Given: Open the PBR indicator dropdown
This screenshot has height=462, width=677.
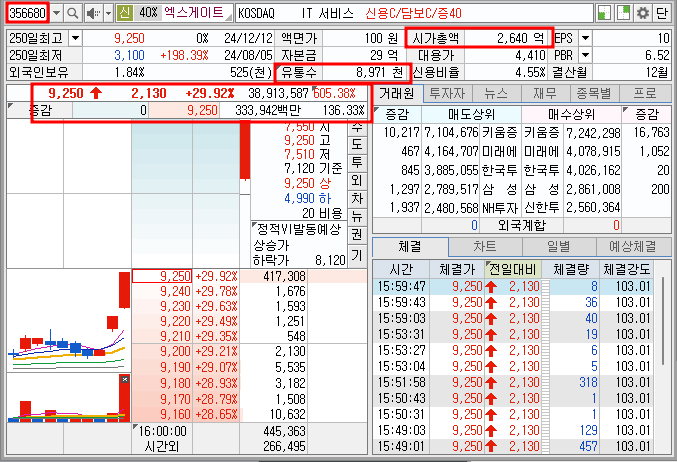Looking at the screenshot, I should (585, 55).
